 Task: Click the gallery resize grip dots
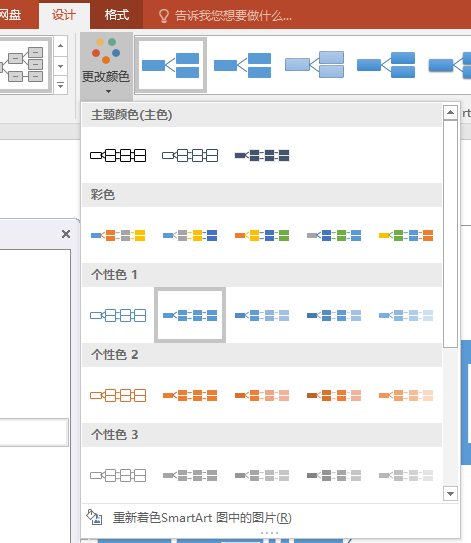pyautogui.click(x=270, y=533)
